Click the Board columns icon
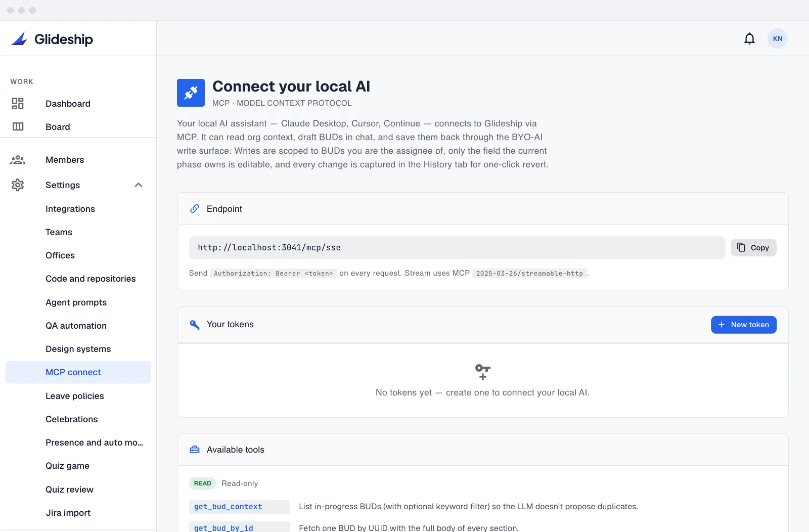The width and height of the screenshot is (809, 532). 18,126
